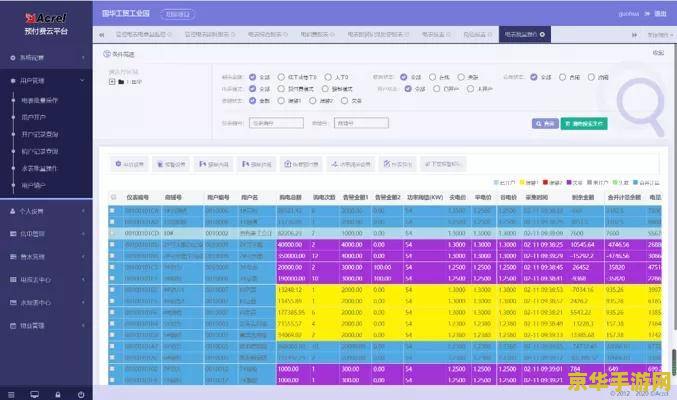
Task: Open the 电表批量操作 sidebar submenu item
Action: click(x=40, y=100)
